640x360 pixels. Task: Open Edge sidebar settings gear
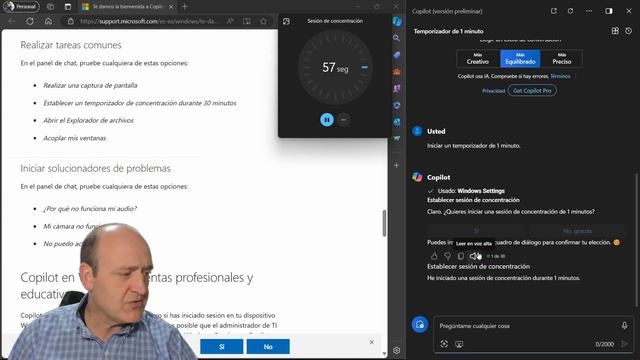[x=396, y=350]
